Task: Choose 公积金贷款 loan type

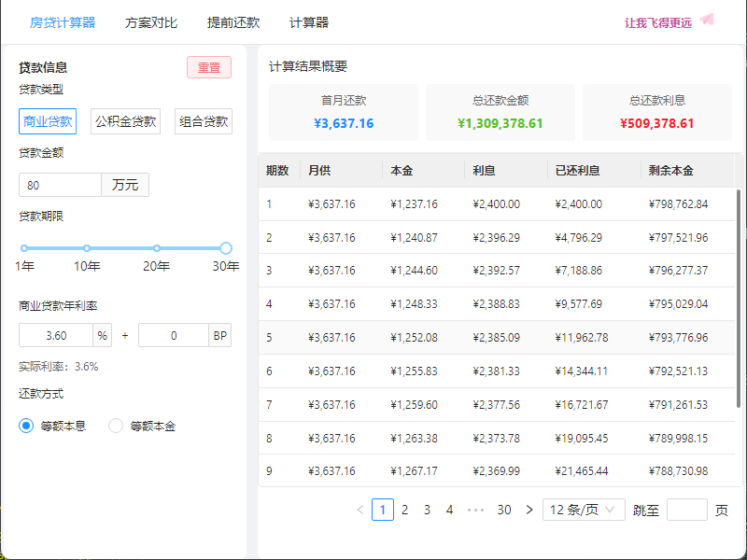Action: pyautogui.click(x=126, y=121)
